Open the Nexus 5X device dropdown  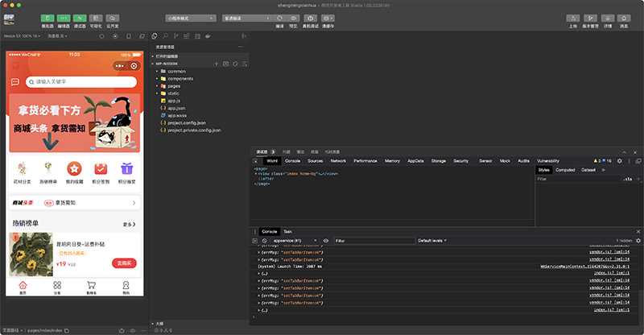22,36
